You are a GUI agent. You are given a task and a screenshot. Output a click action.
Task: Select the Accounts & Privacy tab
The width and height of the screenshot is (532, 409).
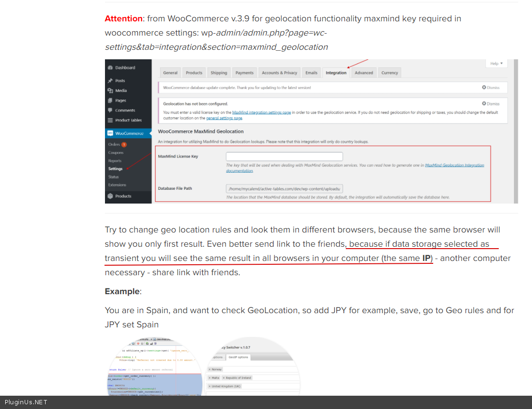[279, 73]
